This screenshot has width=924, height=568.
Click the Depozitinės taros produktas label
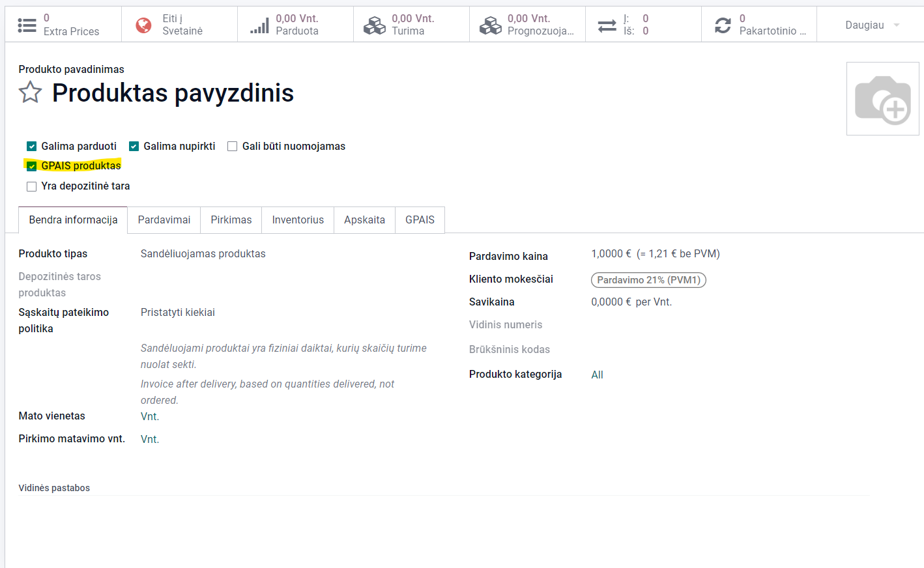(x=60, y=285)
